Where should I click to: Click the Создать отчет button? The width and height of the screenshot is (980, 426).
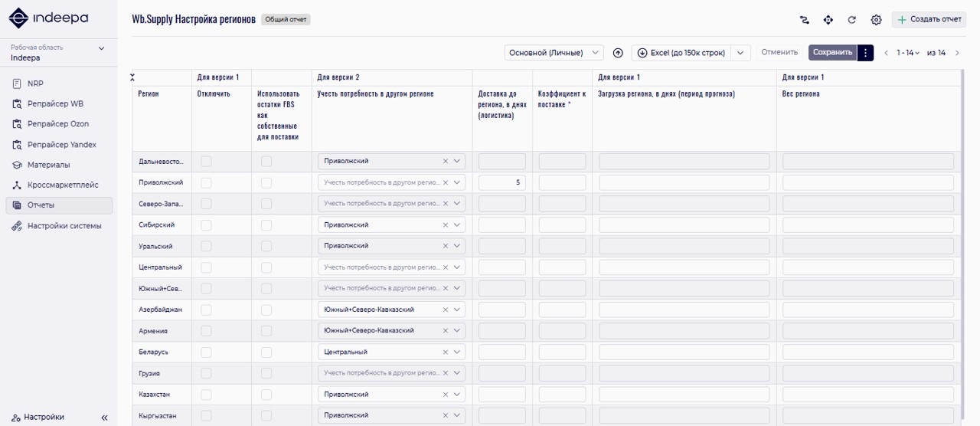coord(929,20)
